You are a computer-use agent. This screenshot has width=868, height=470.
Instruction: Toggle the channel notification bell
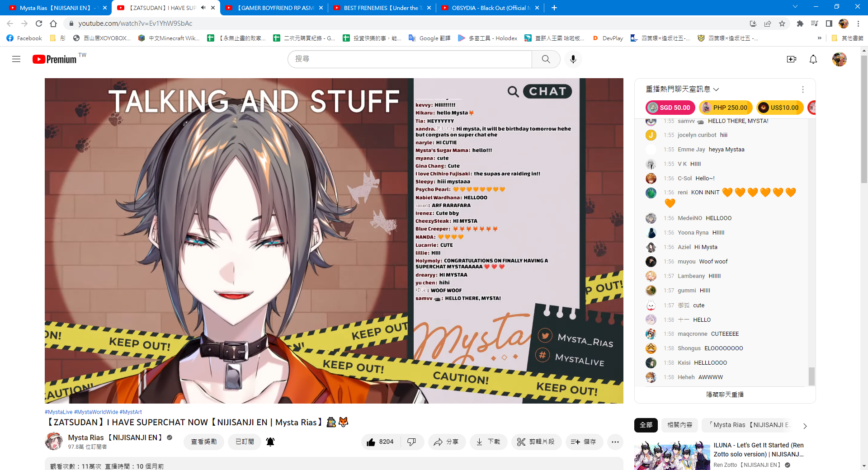(270, 442)
